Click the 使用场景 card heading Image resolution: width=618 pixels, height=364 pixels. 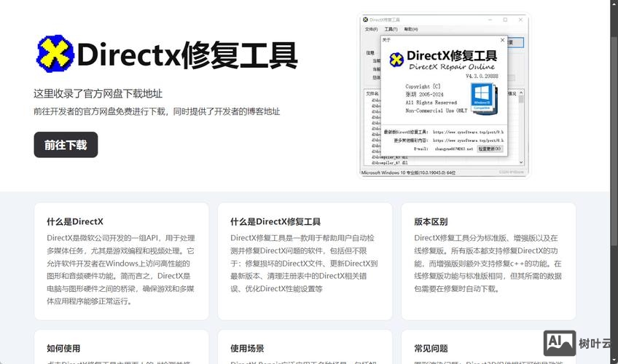[247, 348]
